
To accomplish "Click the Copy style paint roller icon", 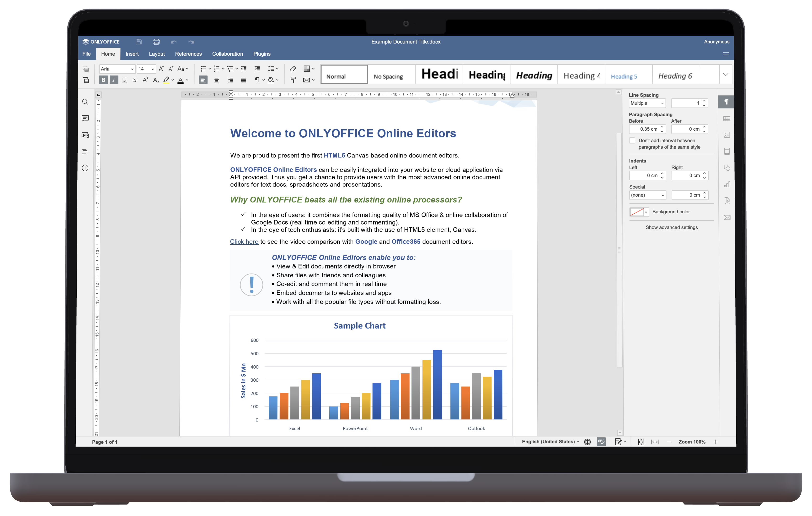I will [x=293, y=80].
